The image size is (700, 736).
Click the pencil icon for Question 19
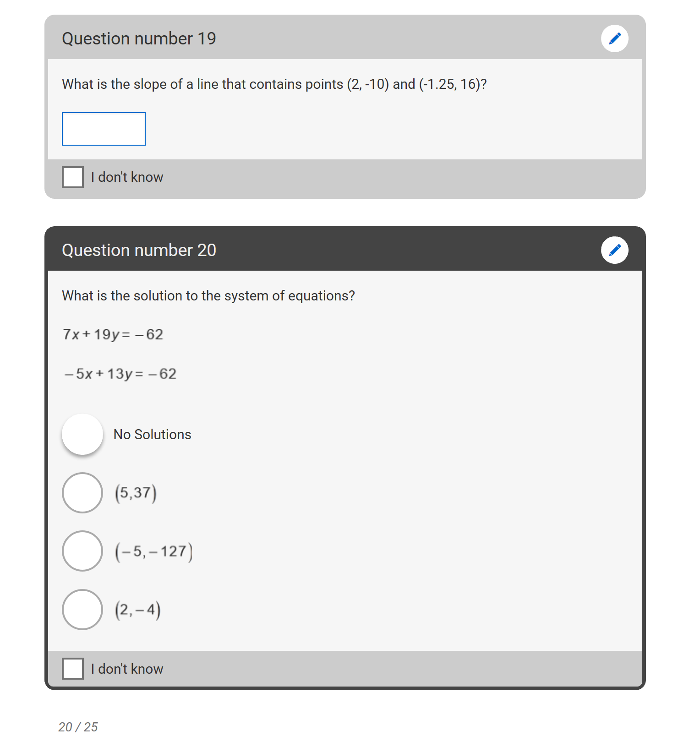click(614, 38)
